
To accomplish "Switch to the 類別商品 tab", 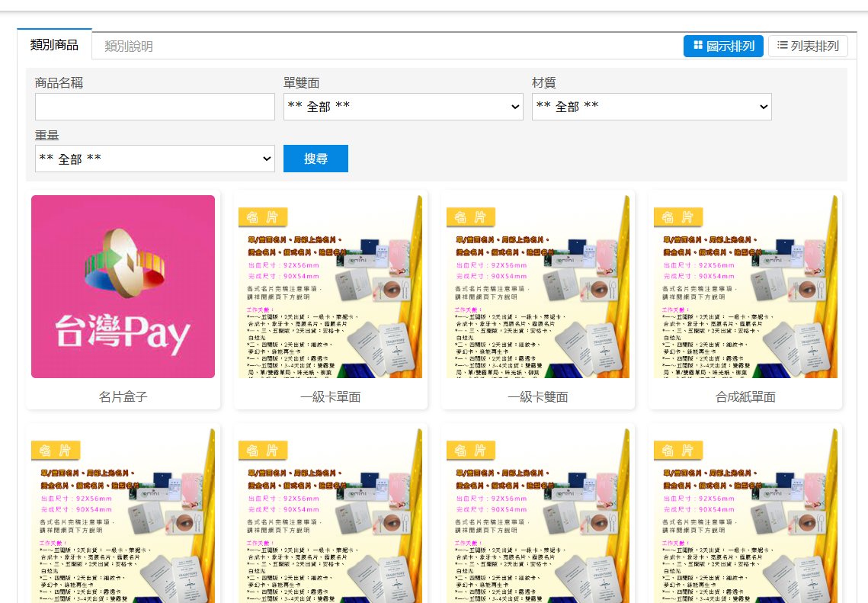I will pyautogui.click(x=54, y=45).
